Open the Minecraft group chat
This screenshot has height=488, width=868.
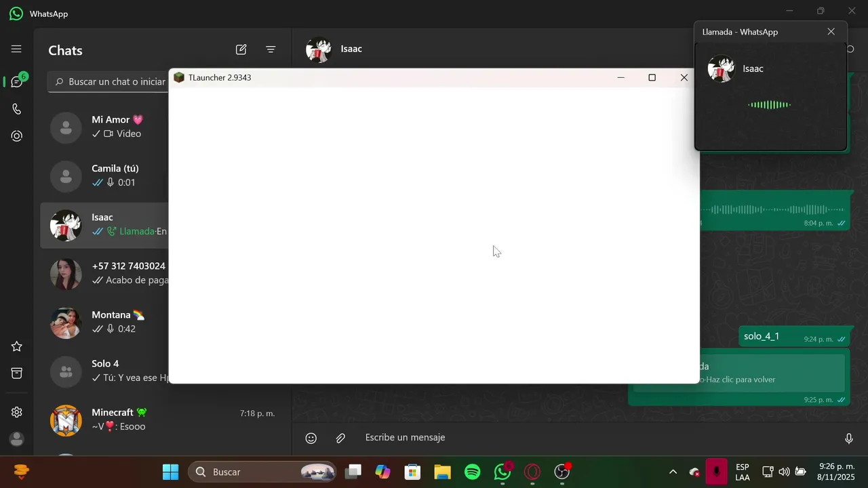[163, 420]
